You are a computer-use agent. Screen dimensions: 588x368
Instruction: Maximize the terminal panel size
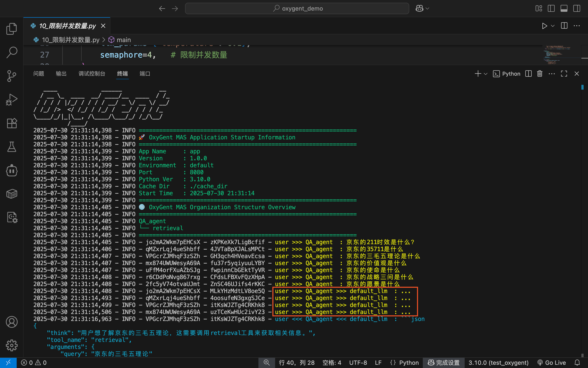564,74
